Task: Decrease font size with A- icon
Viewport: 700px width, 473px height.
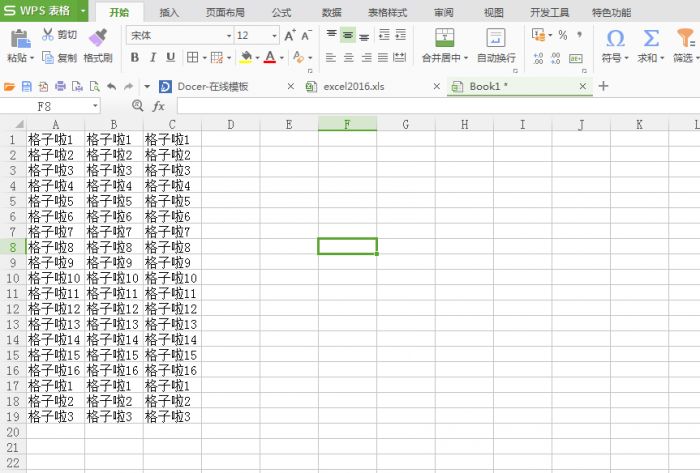Action: click(x=307, y=35)
